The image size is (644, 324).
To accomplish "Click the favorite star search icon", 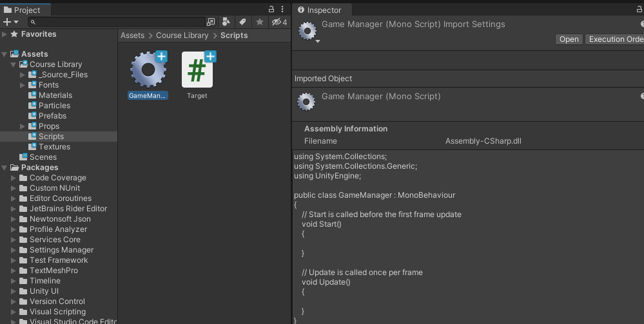I will [x=260, y=22].
